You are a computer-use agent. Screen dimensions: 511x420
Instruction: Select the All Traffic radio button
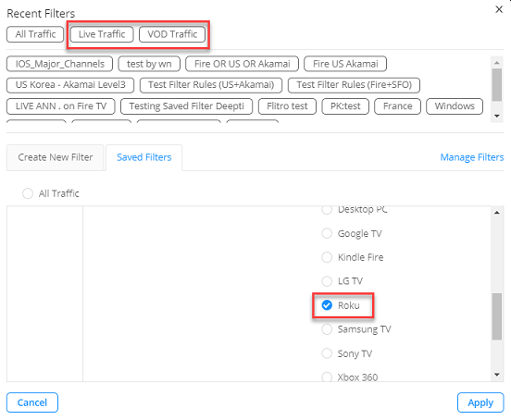pyautogui.click(x=28, y=193)
